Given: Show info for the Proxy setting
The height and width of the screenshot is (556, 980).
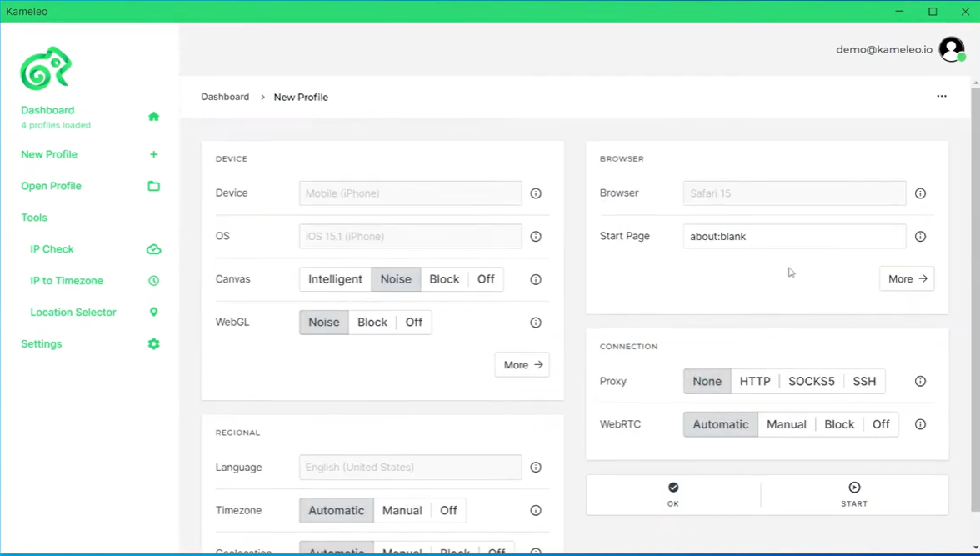Looking at the screenshot, I should [920, 381].
